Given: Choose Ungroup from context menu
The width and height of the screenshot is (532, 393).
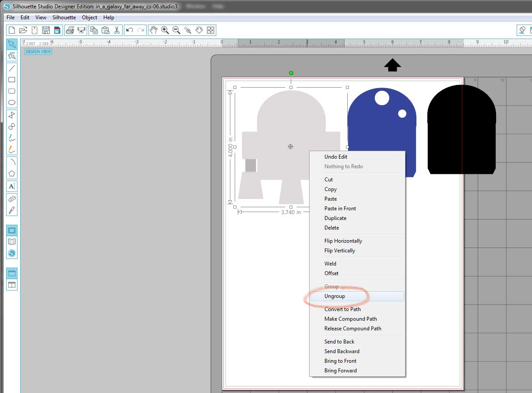Looking at the screenshot, I should tap(335, 296).
